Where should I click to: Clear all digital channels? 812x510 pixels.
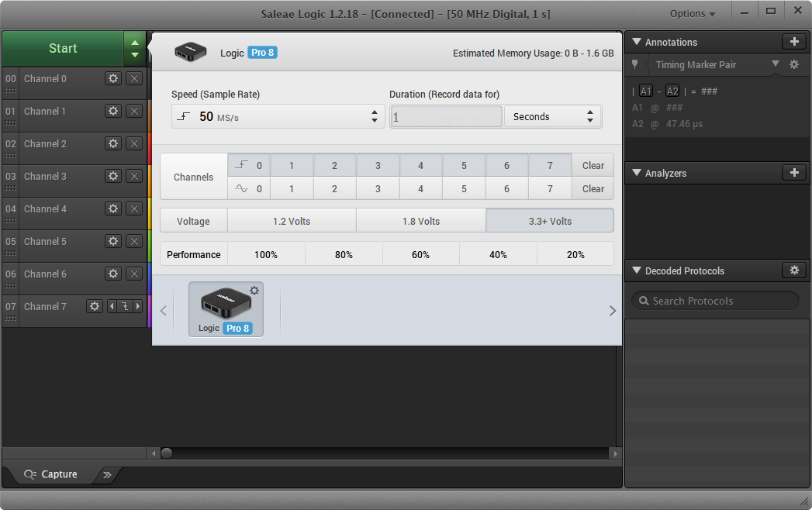(593, 165)
